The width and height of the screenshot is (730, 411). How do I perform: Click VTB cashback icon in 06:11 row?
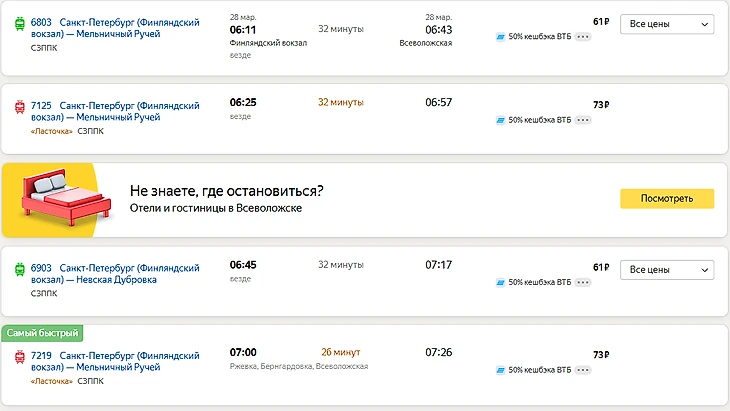click(500, 37)
